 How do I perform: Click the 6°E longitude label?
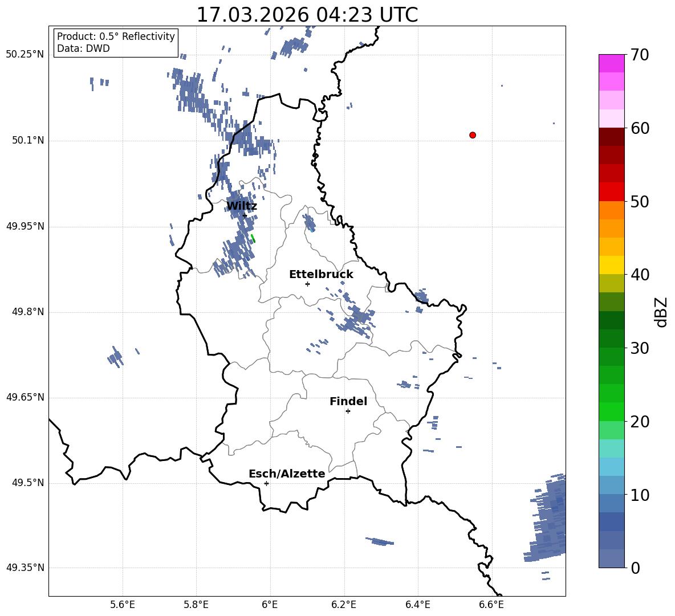click(x=270, y=605)
